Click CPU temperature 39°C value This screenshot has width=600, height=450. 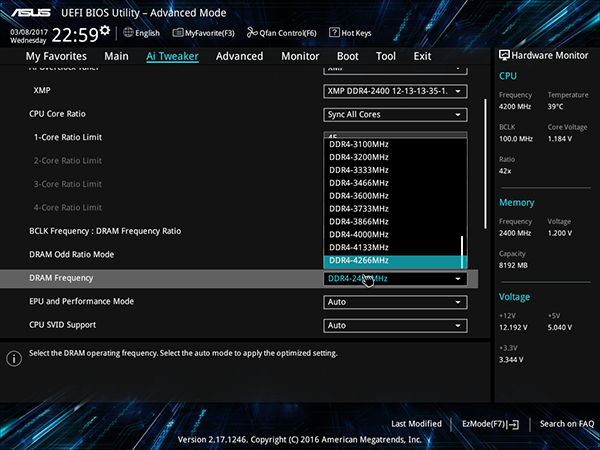click(x=555, y=107)
